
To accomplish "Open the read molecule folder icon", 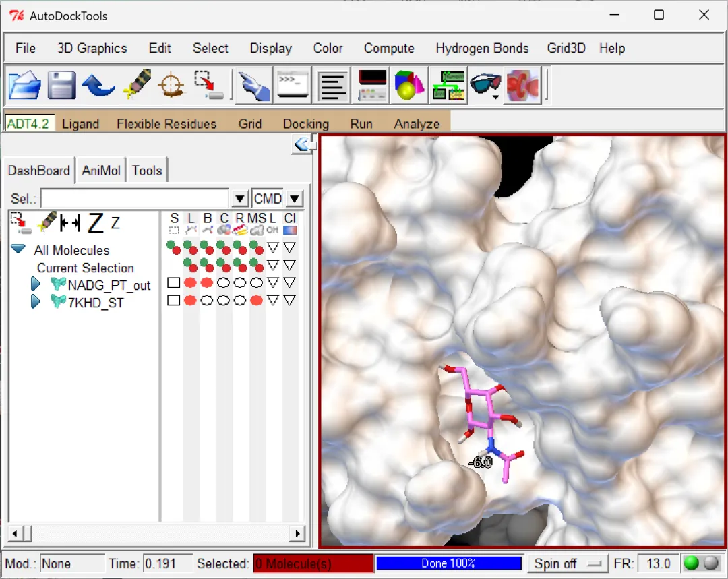I will click(x=25, y=85).
